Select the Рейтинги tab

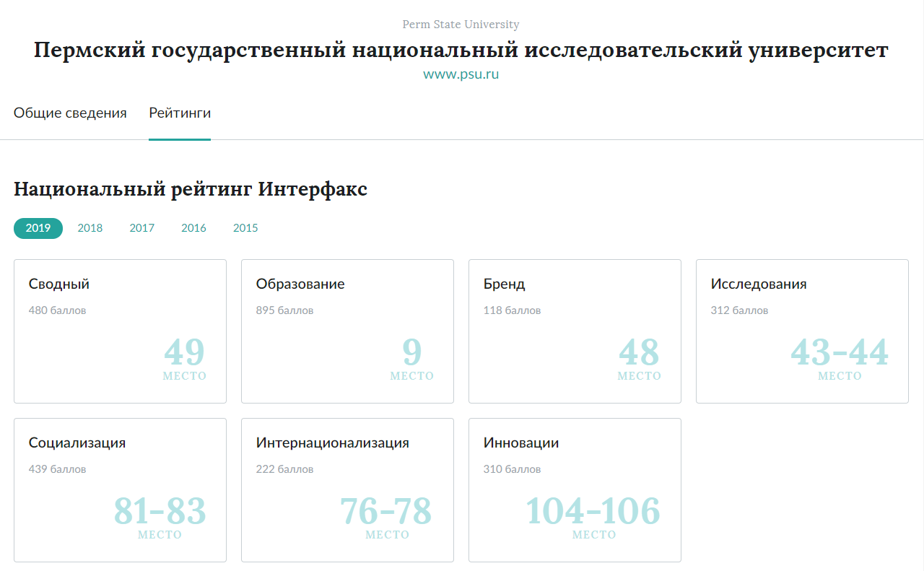[x=180, y=113]
